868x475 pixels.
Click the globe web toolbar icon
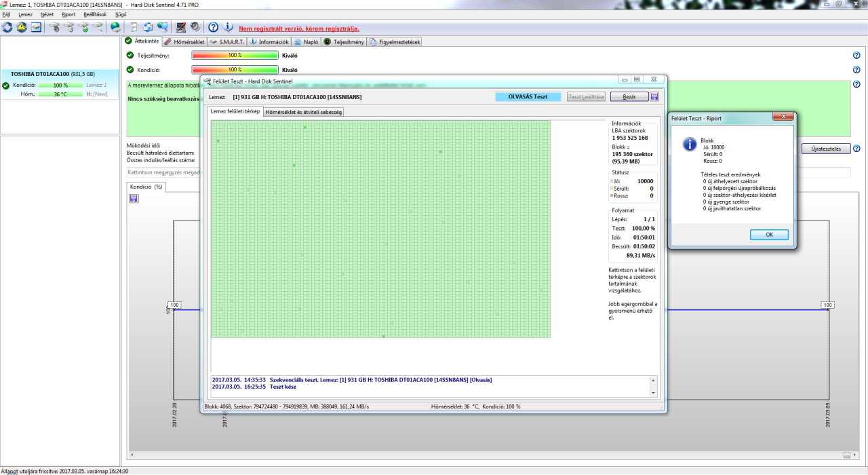click(116, 27)
